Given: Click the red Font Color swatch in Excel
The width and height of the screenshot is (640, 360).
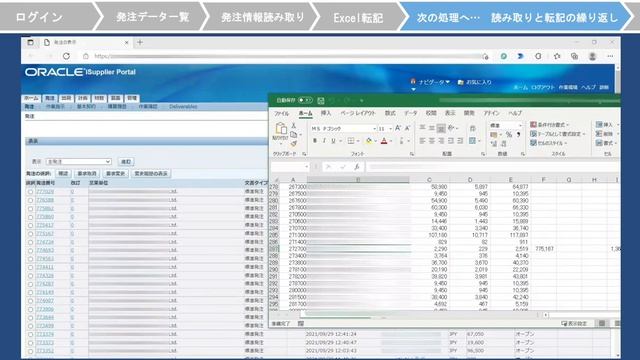Looking at the screenshot, I should (384, 141).
